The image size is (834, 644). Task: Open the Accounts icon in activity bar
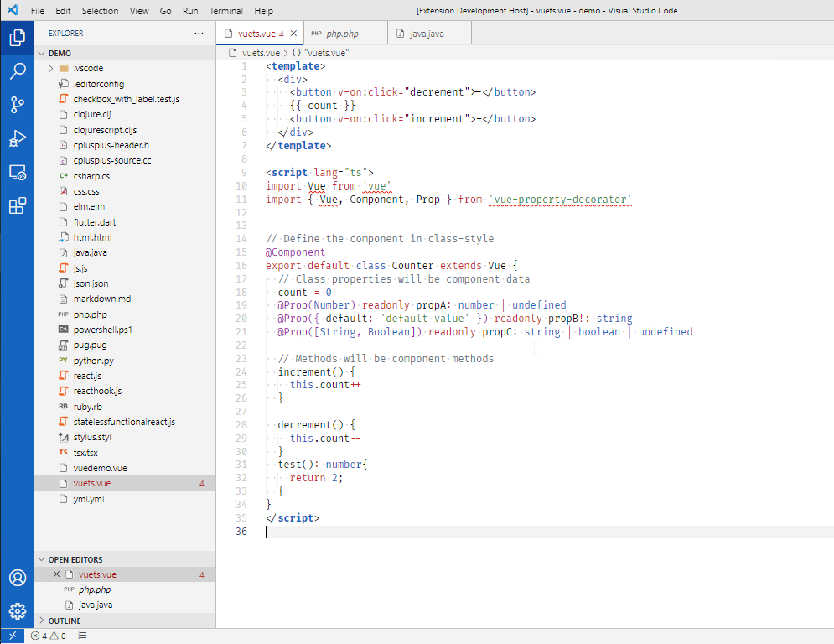pyautogui.click(x=18, y=578)
